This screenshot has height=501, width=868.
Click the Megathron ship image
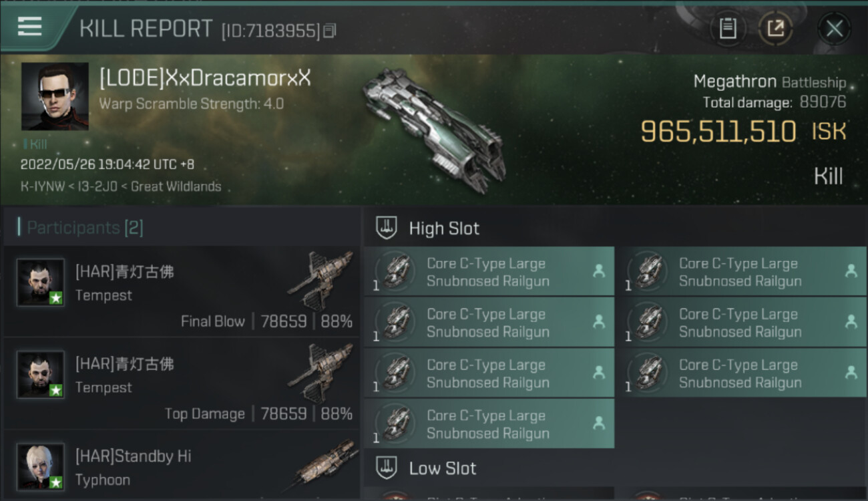(434, 127)
